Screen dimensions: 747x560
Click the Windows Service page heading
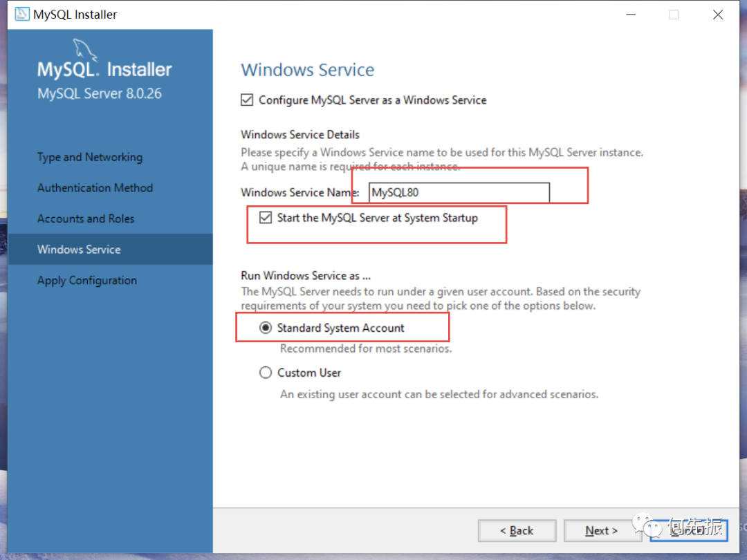tap(308, 70)
